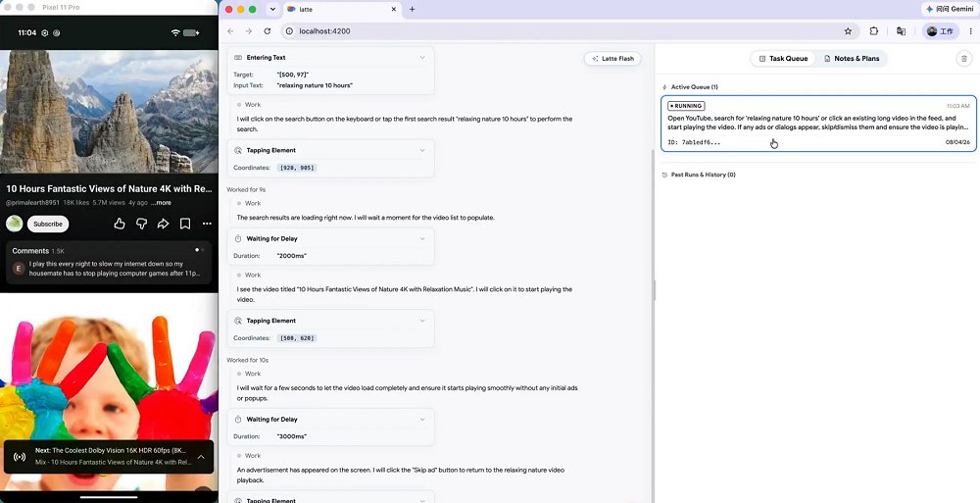Expand the Next up queue chevron
The image size is (980, 503).
[201, 457]
